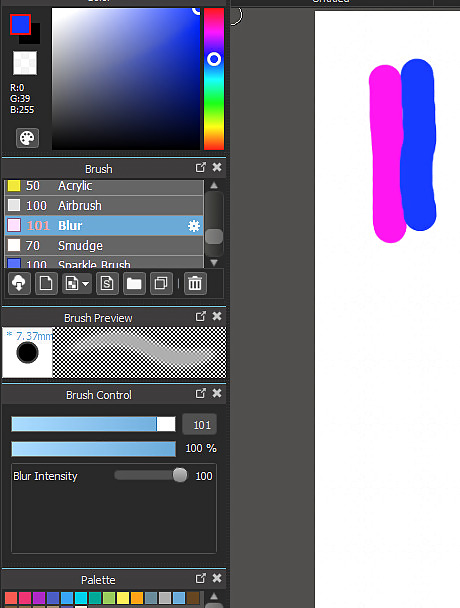Click brush list scroll up arrow

click(x=214, y=186)
